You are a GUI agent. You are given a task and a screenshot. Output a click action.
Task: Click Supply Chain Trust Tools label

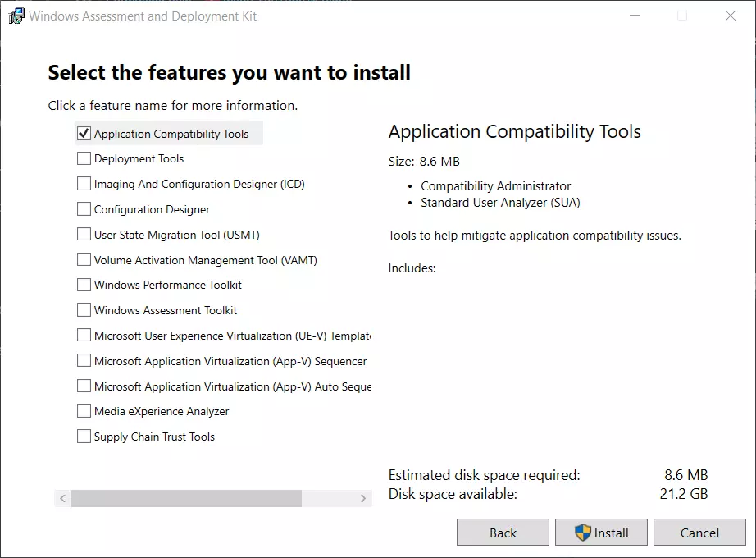pos(154,437)
